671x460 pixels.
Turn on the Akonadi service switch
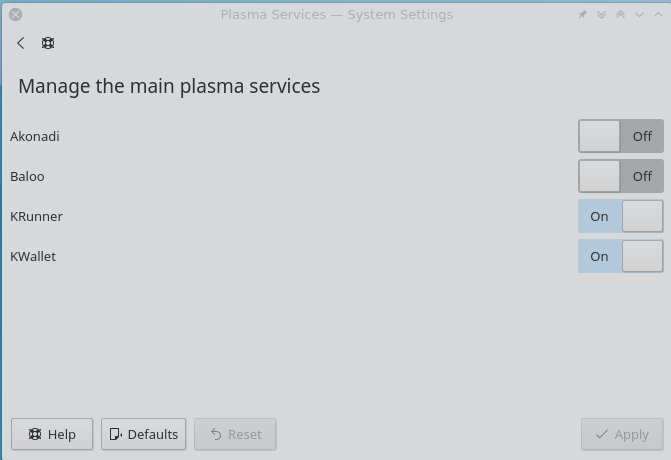[x=620, y=136]
